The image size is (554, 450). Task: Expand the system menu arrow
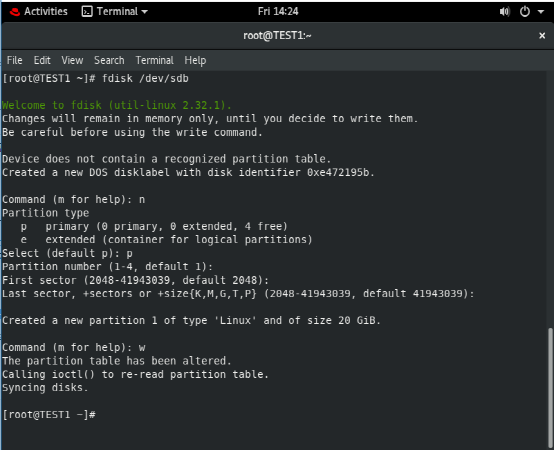click(541, 12)
